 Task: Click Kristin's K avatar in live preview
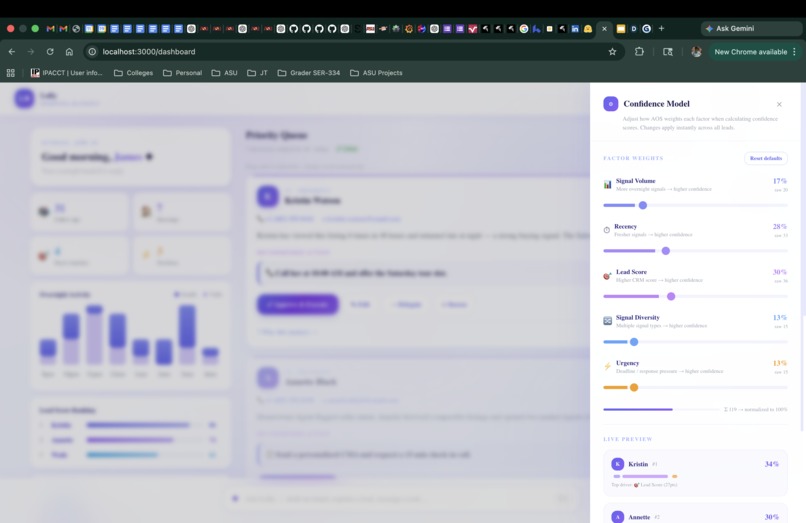[617, 464]
